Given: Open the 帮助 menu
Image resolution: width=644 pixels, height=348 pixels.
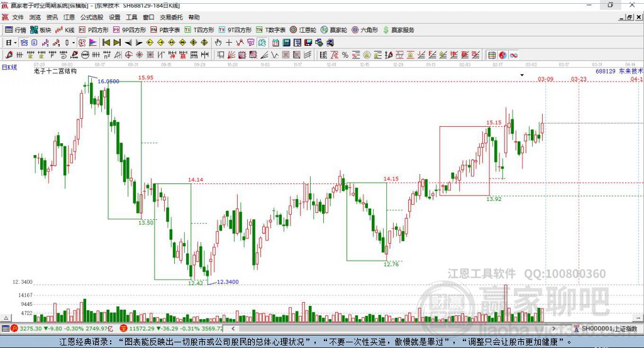Looking at the screenshot, I should click(x=194, y=17).
